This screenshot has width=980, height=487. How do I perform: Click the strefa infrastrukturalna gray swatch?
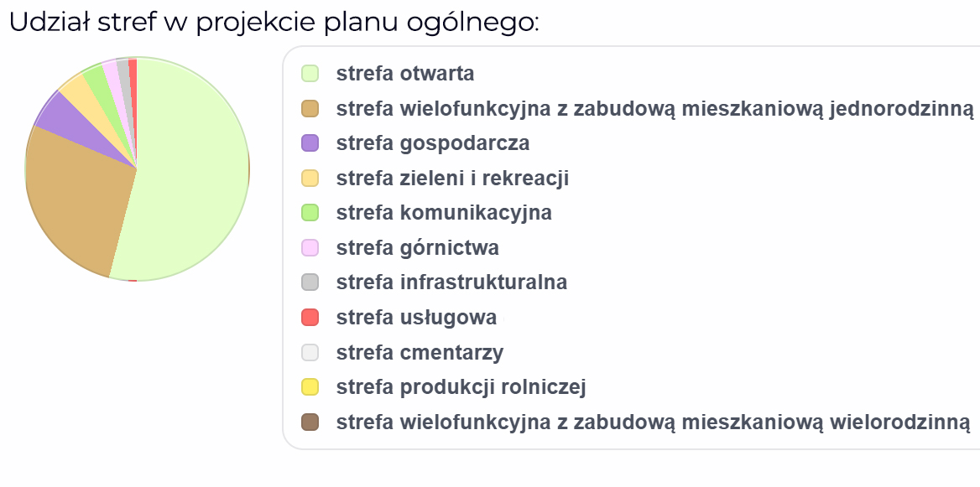tap(310, 282)
